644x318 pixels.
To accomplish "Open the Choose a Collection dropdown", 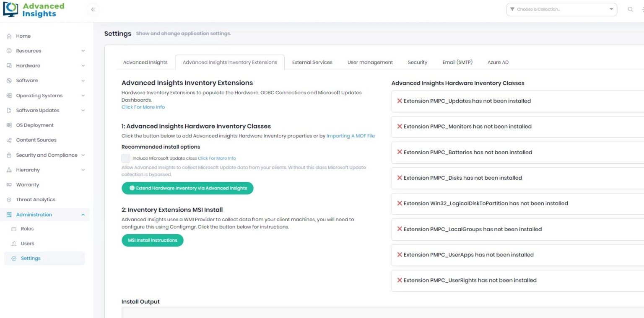I will [x=561, y=9].
